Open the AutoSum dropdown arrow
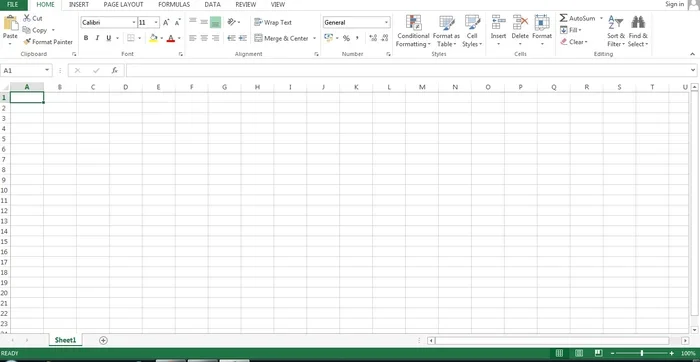This screenshot has height=362, width=700. pyautogui.click(x=601, y=18)
